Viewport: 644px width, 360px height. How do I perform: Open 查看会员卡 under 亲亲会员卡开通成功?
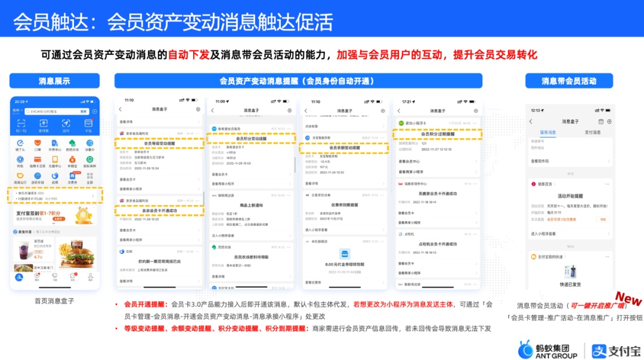coord(160,230)
